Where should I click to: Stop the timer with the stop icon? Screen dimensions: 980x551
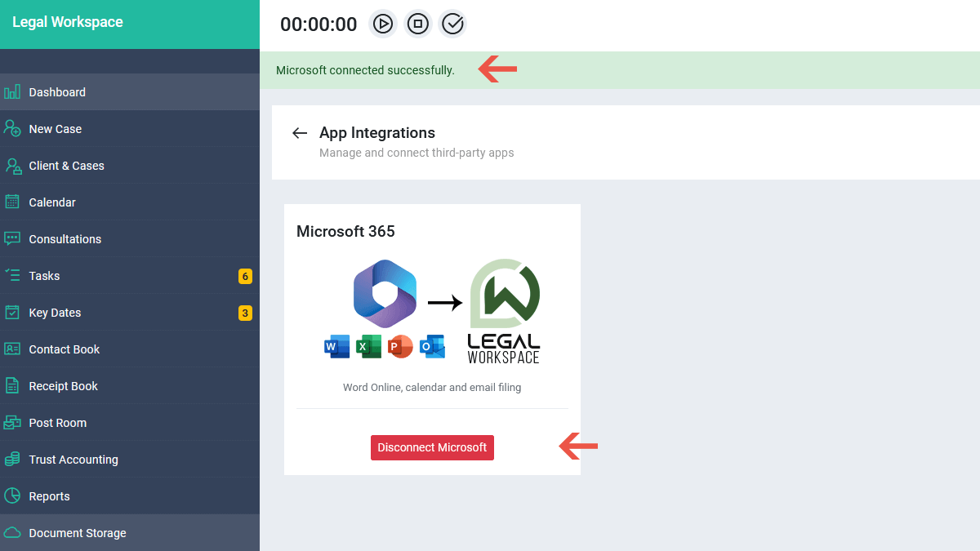pyautogui.click(x=418, y=24)
